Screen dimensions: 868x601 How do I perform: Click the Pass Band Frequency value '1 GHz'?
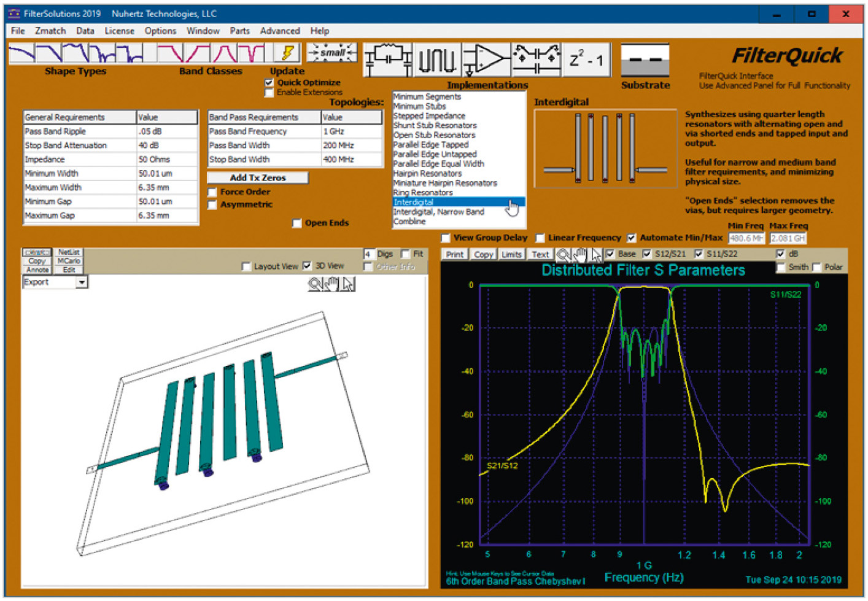click(x=352, y=131)
